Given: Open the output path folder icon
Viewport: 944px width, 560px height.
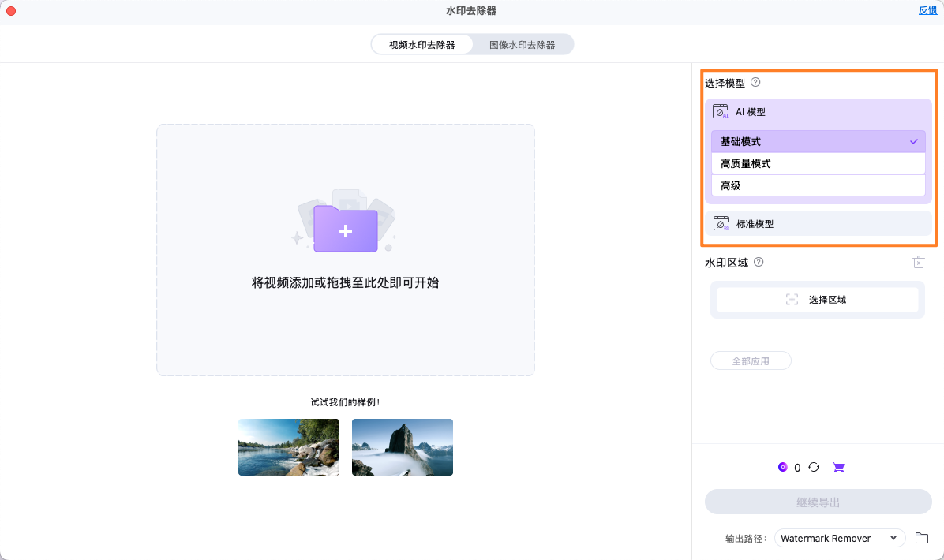Looking at the screenshot, I should pos(921,537).
